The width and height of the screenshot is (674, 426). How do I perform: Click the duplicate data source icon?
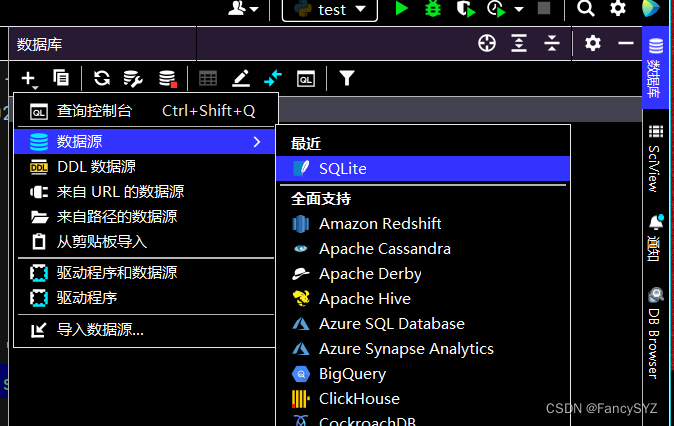pyautogui.click(x=61, y=78)
